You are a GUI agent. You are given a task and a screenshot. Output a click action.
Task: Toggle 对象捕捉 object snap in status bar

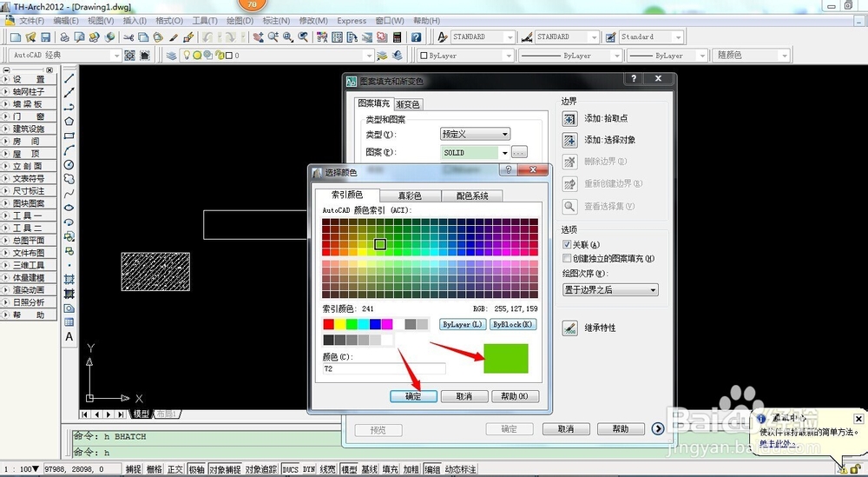(x=225, y=469)
